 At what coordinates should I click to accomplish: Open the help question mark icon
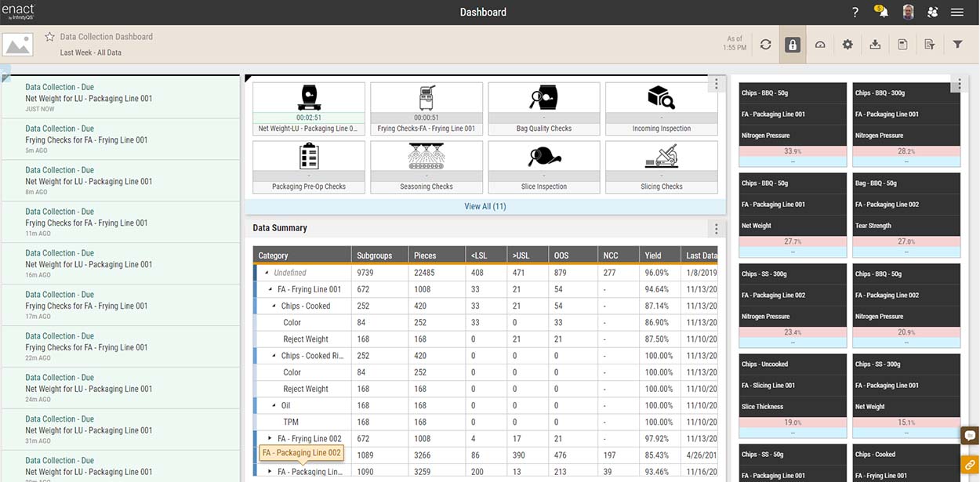coord(855,12)
